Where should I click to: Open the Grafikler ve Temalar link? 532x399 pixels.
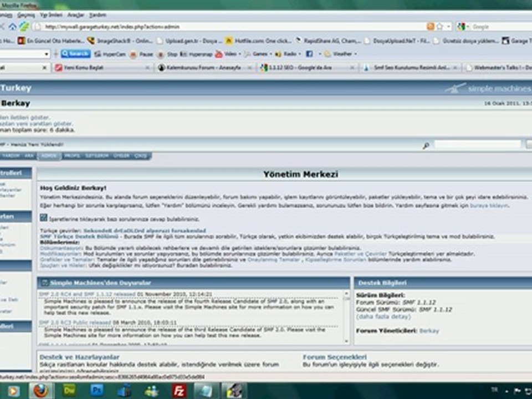point(67,259)
